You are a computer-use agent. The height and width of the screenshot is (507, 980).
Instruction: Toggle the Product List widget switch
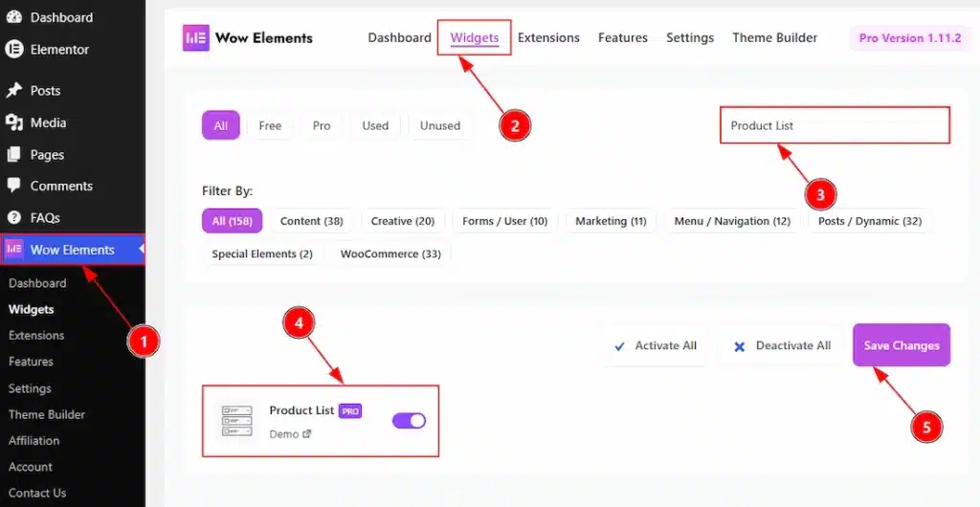[x=409, y=421]
